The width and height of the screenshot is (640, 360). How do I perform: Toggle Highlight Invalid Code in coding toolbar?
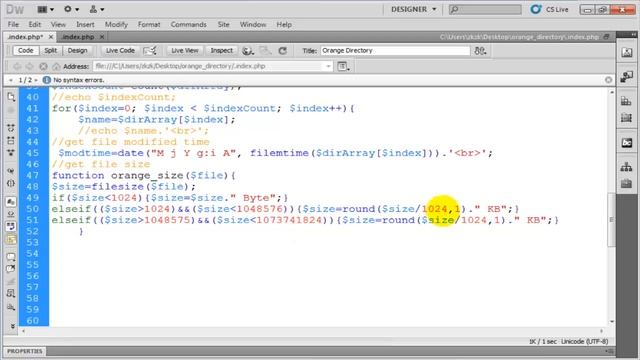11,214
